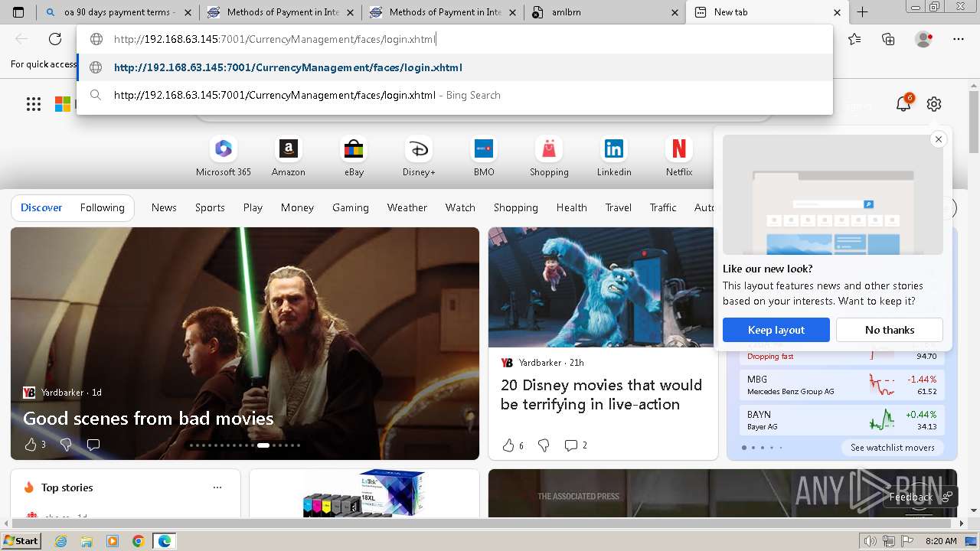
Task: Close the amlbrn tab
Action: (x=675, y=12)
